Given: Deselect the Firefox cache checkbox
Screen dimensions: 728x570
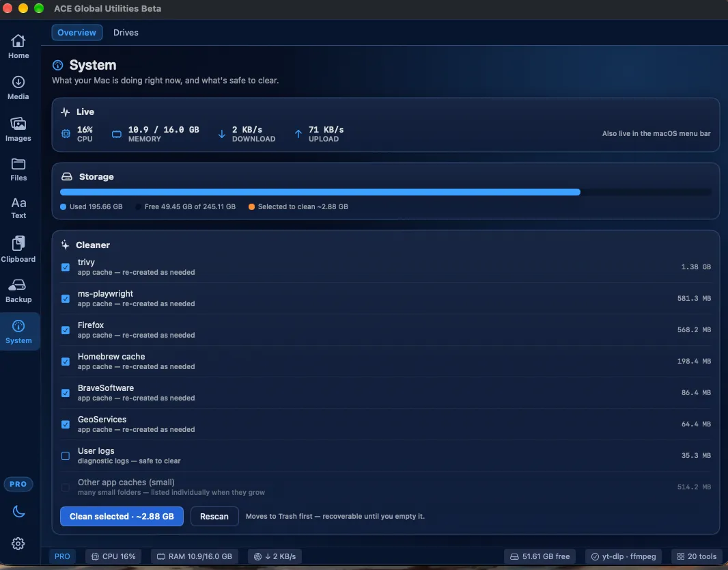Looking at the screenshot, I should tap(66, 330).
